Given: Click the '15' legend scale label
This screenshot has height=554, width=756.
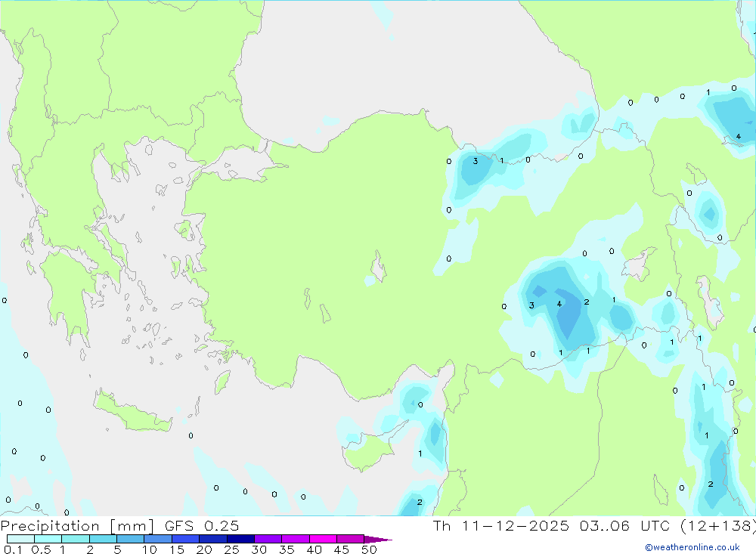Looking at the screenshot, I should pyautogui.click(x=176, y=549).
